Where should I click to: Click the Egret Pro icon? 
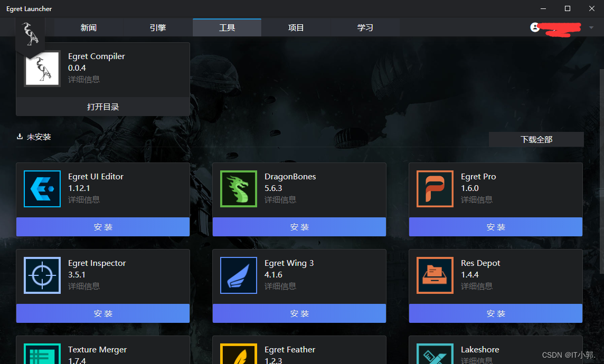435,189
